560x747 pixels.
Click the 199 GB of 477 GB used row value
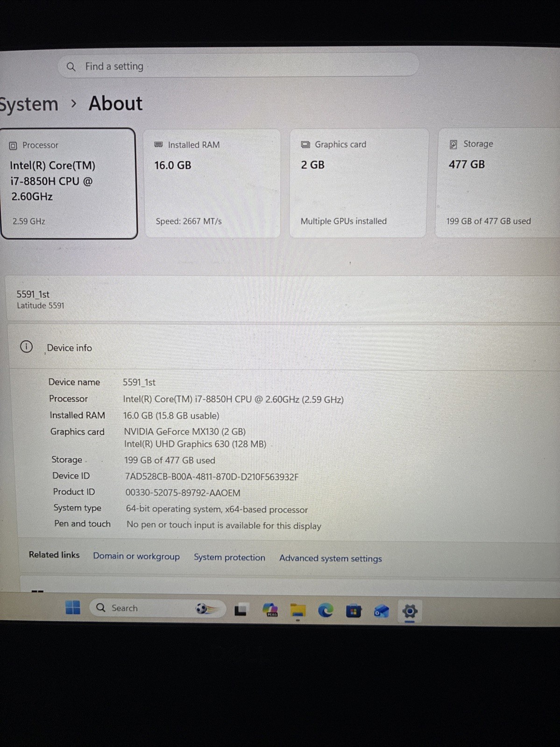pyautogui.click(x=170, y=460)
